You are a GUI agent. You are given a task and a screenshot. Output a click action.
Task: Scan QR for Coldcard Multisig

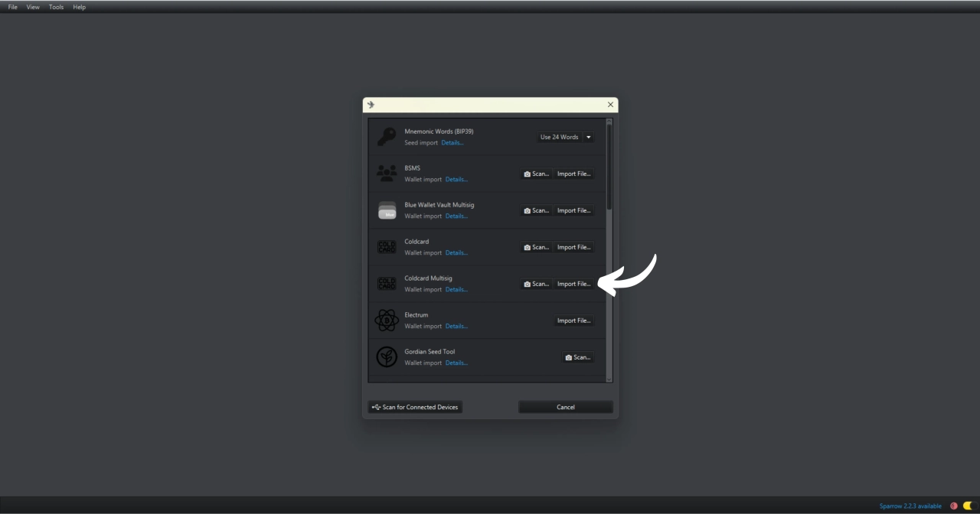(x=537, y=284)
